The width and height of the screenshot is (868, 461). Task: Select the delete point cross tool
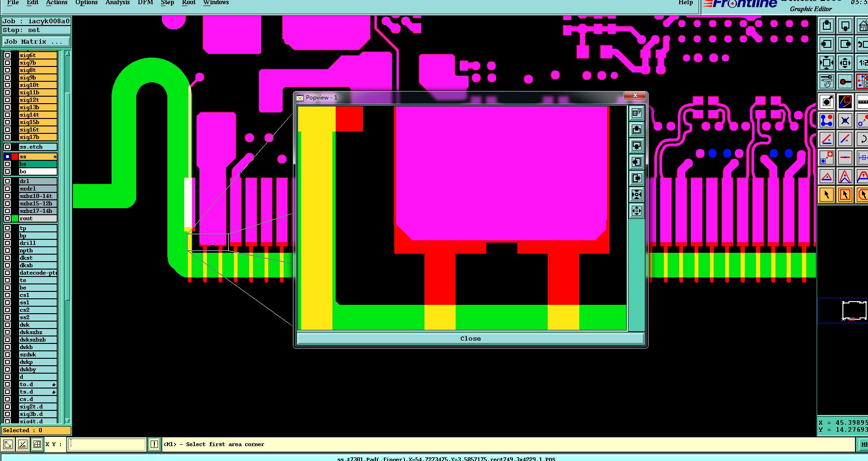coord(845,120)
